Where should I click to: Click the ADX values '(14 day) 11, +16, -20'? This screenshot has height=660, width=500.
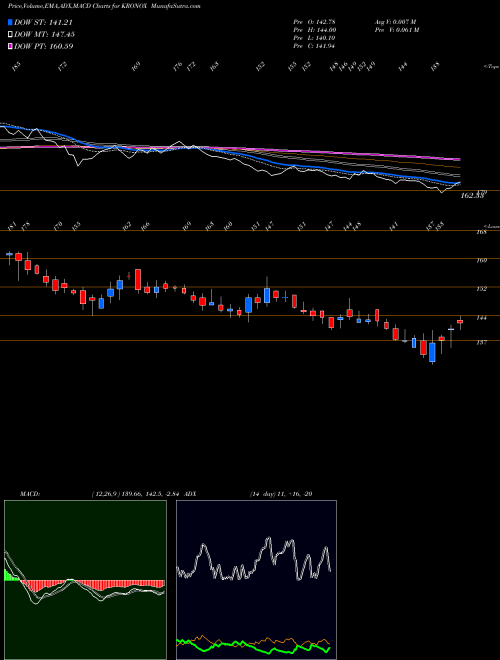click(280, 494)
